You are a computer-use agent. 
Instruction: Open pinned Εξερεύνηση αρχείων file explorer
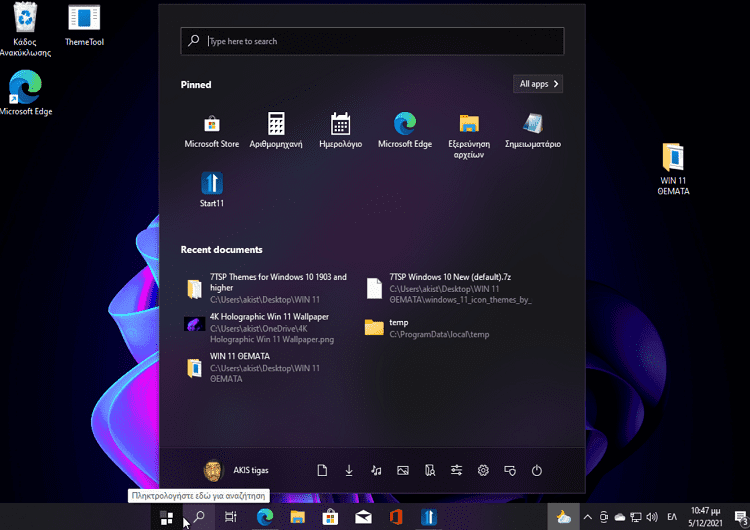(x=469, y=136)
